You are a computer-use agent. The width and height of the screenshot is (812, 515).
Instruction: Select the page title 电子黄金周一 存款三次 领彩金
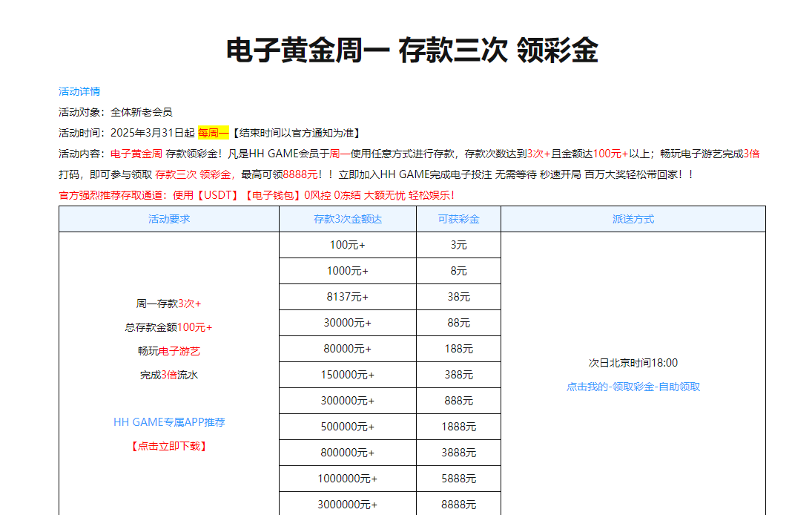click(x=412, y=50)
